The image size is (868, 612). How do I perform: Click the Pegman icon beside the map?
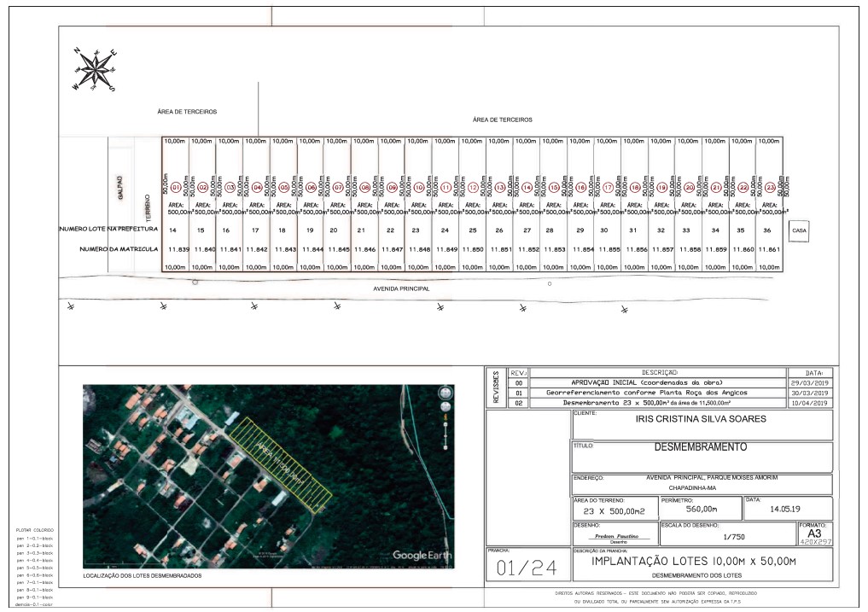pos(446,417)
